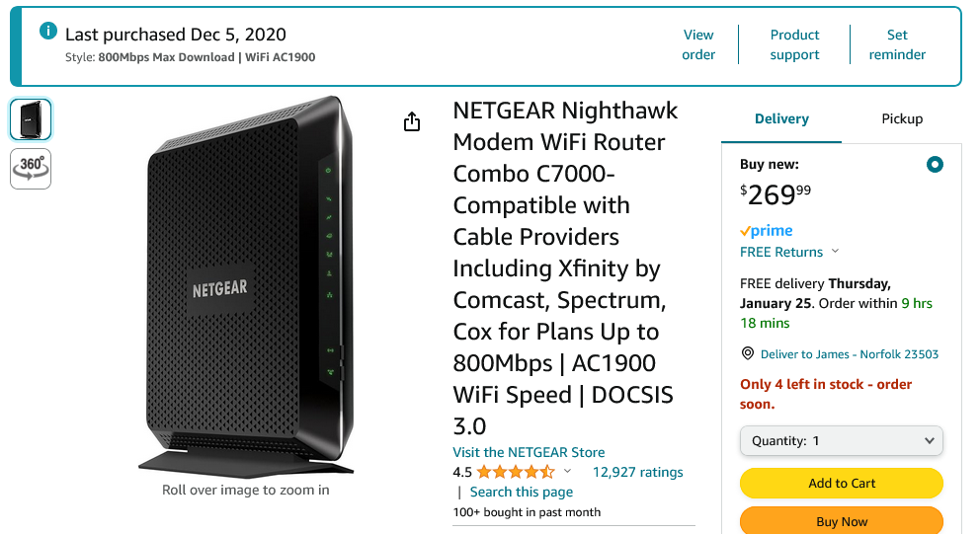Open the Product support link
980x534 pixels.
(794, 44)
